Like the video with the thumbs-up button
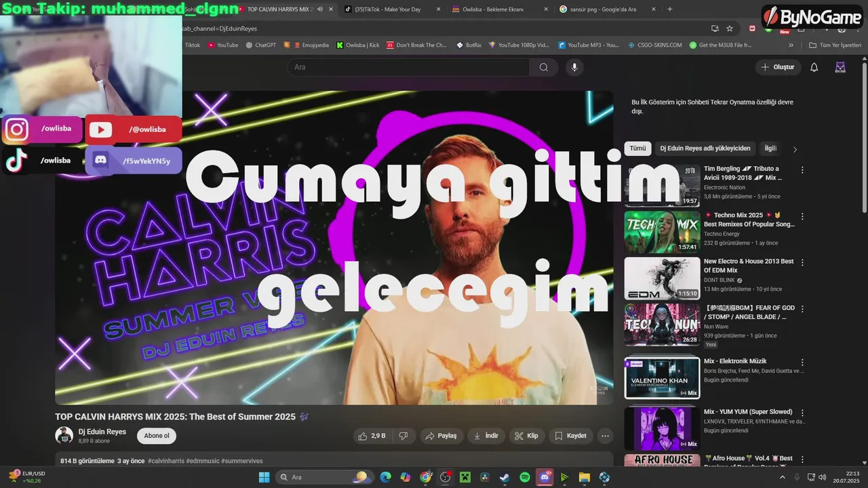The height and width of the screenshot is (488, 868). pos(372,436)
